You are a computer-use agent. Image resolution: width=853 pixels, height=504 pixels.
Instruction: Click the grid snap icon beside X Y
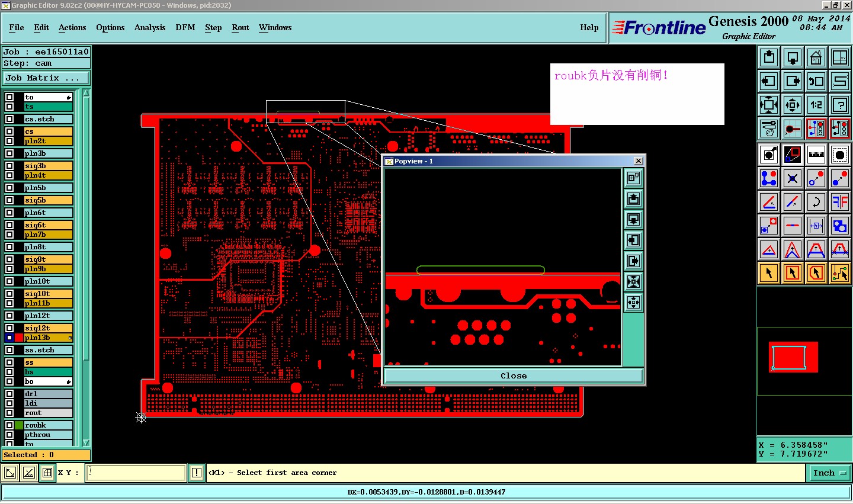pos(47,473)
